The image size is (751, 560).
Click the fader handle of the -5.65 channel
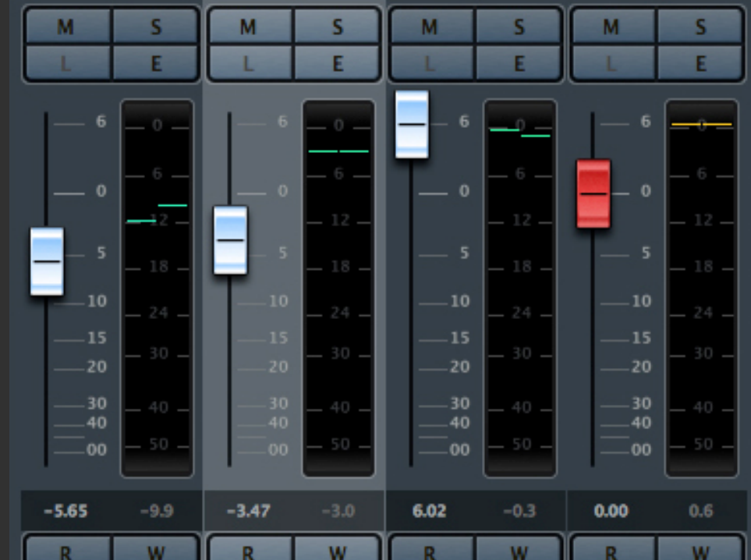[x=47, y=261]
